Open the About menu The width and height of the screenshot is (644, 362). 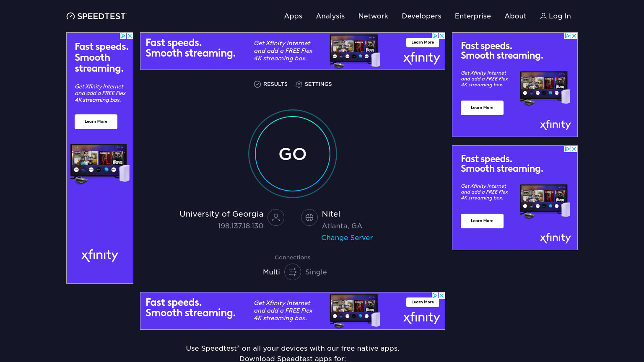coord(515,16)
